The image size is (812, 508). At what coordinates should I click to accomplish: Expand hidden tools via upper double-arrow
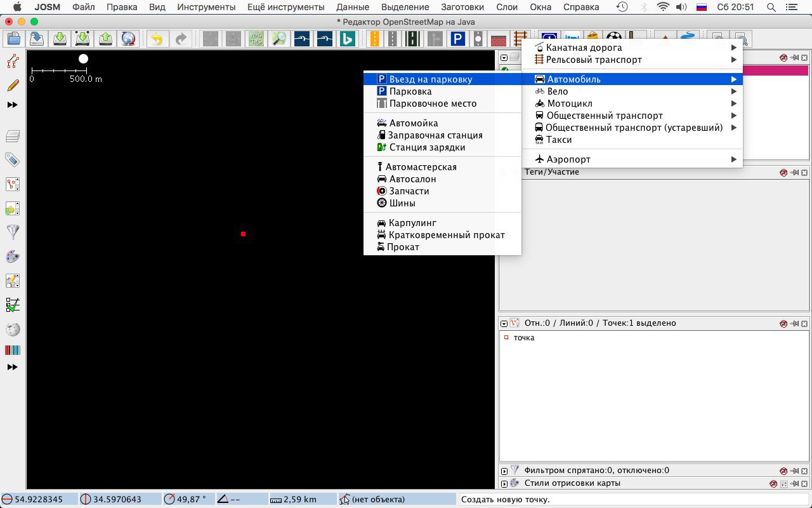click(x=12, y=105)
